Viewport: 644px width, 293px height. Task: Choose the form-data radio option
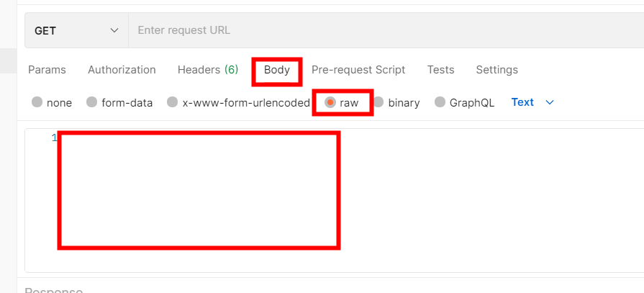coord(92,102)
